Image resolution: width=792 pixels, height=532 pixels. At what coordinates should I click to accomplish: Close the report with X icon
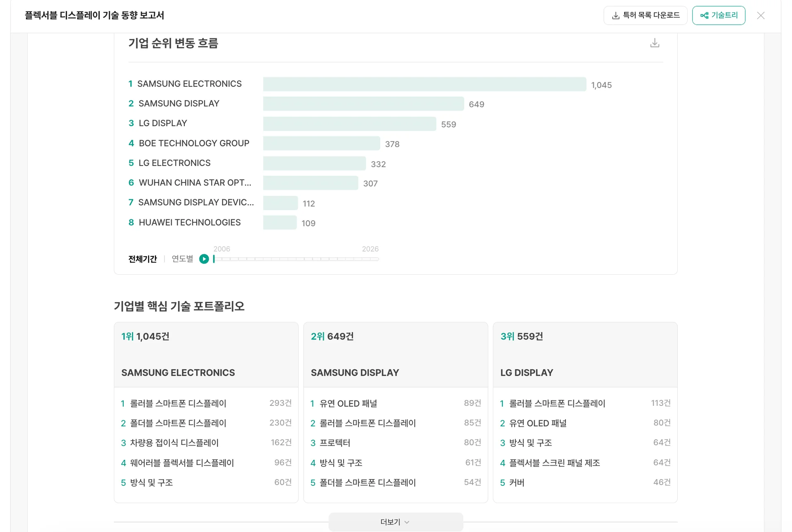pos(761,15)
